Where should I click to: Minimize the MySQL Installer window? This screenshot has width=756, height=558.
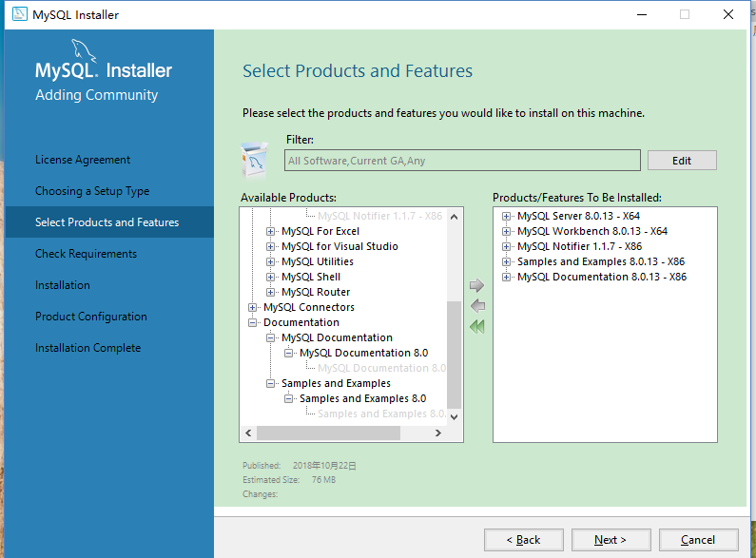642,14
